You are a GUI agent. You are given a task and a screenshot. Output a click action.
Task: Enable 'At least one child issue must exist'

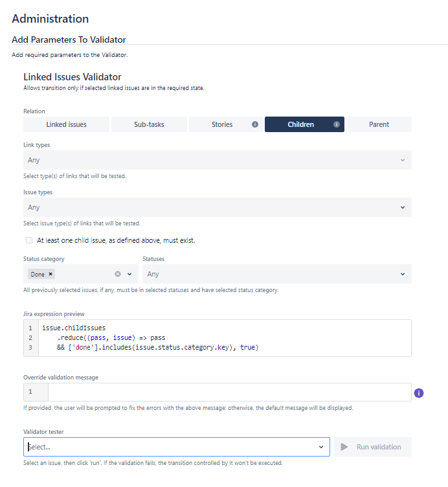pyautogui.click(x=29, y=240)
